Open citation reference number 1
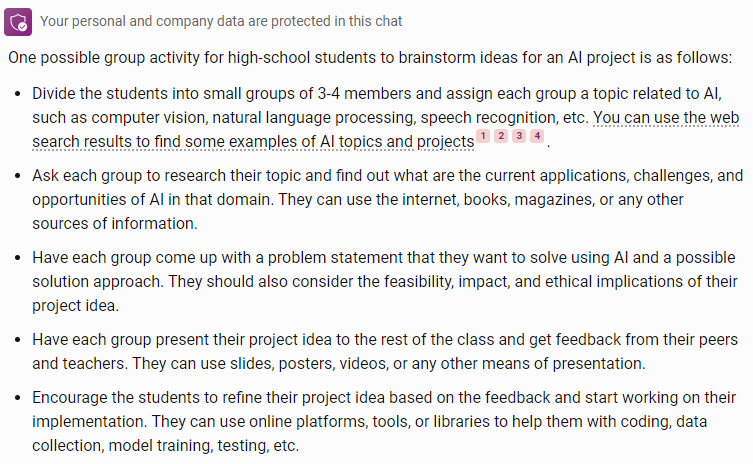753x464 pixels. 483,136
